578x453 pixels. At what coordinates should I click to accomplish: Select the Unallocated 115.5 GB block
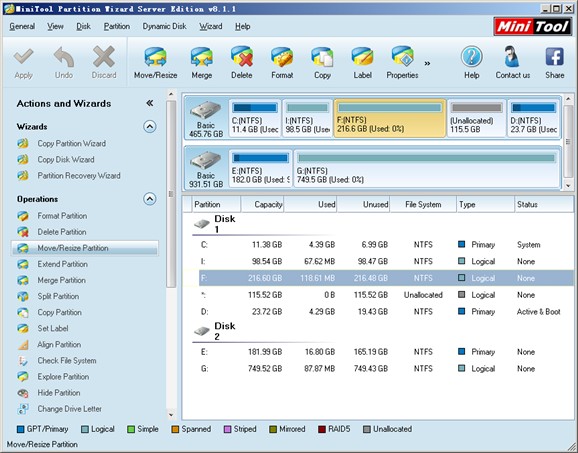477,118
